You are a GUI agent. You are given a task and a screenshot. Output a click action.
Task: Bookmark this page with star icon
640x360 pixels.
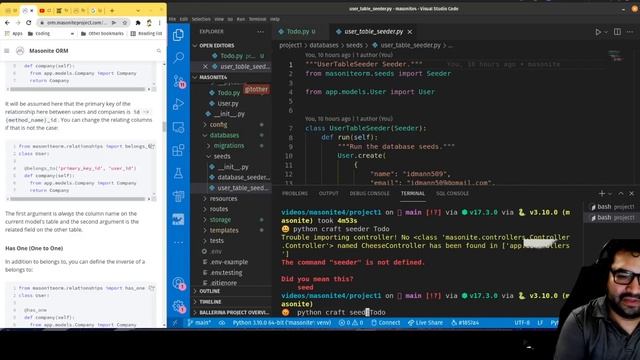125,23
